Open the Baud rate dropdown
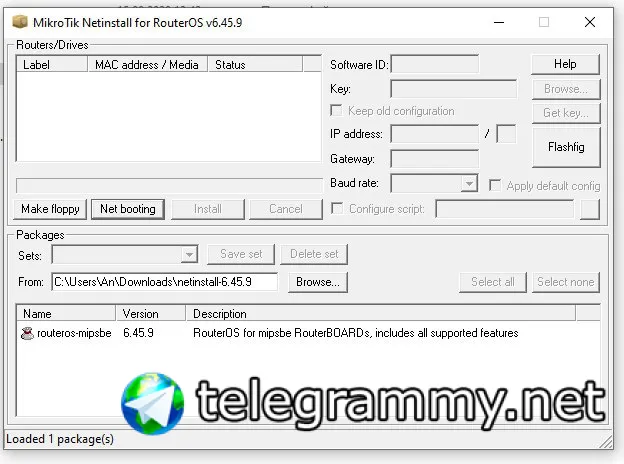This screenshot has height=464, width=624. coord(469,183)
